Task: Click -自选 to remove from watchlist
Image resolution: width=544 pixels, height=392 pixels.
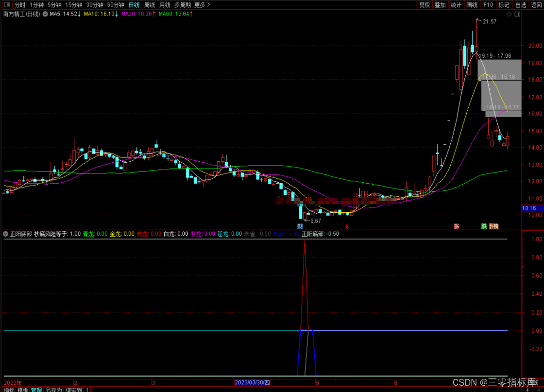Action: (x=520, y=5)
